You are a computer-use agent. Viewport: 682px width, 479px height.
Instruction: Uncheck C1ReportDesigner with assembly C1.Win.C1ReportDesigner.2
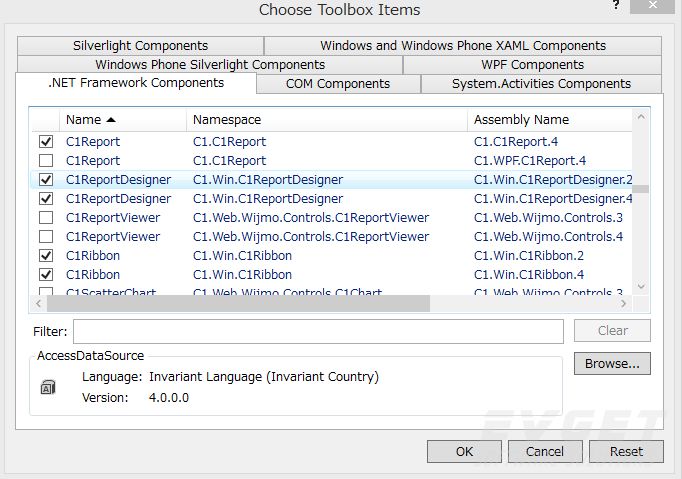pyautogui.click(x=46, y=180)
